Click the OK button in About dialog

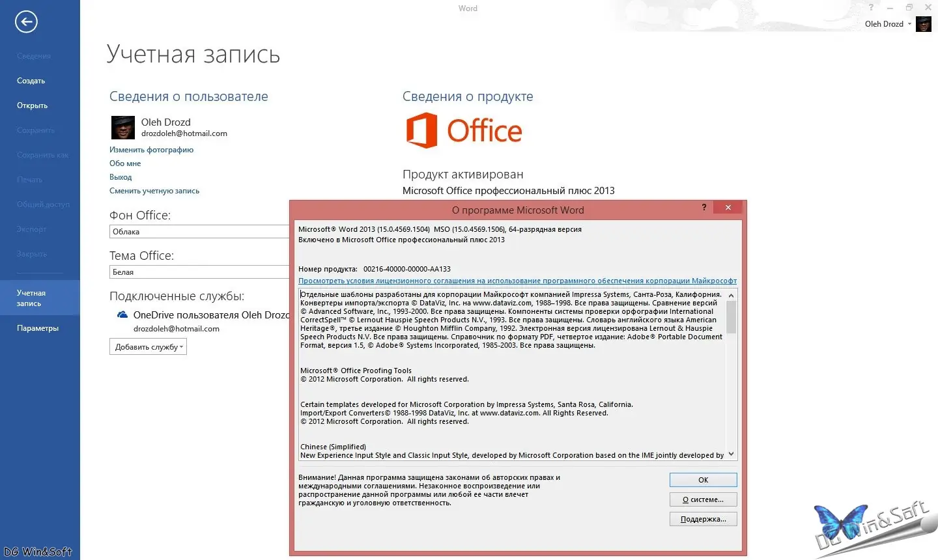pos(703,480)
